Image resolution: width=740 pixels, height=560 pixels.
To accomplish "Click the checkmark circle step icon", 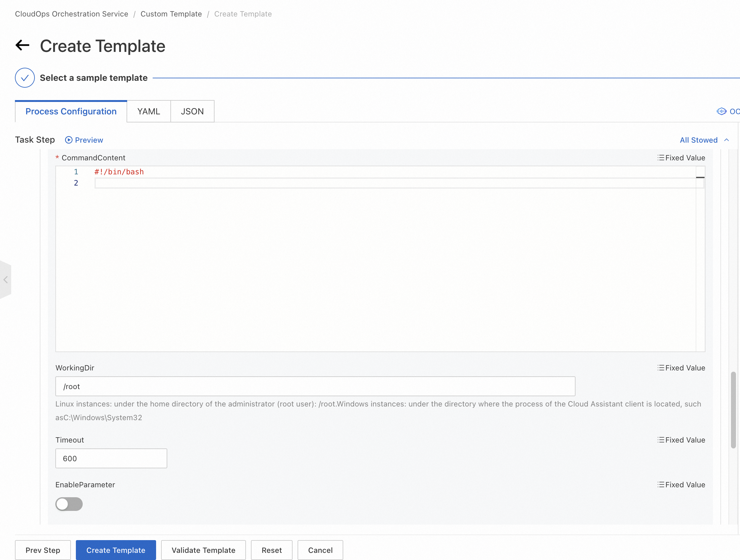I will 25,78.
